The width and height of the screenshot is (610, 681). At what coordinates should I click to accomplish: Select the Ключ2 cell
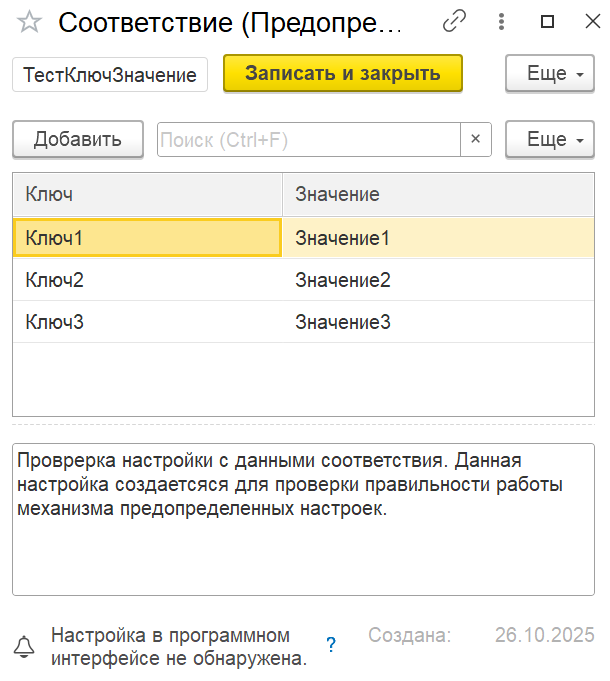point(147,280)
